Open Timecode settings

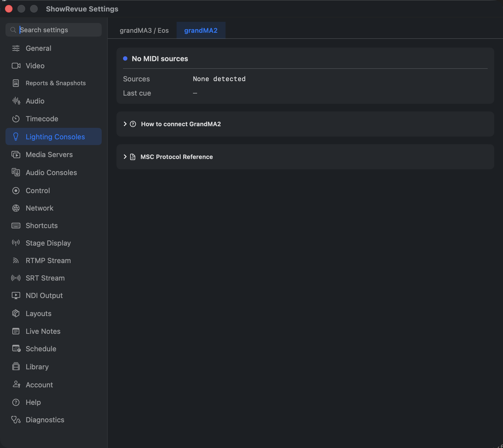[53, 119]
